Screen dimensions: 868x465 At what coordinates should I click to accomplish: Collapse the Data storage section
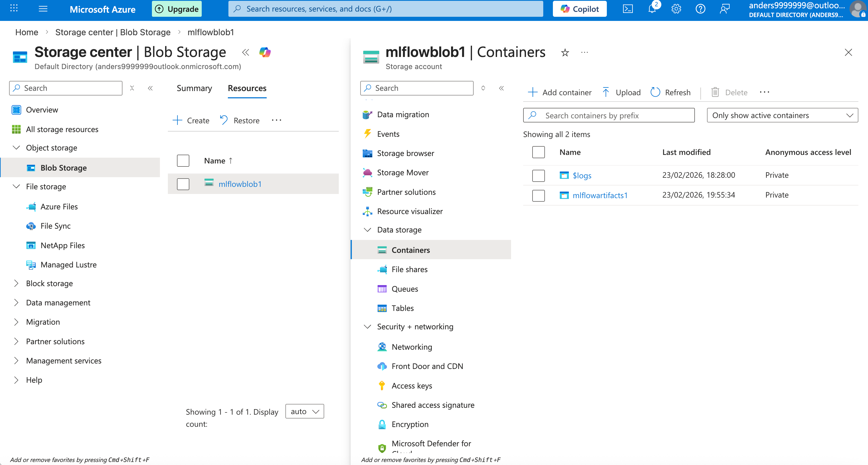(367, 230)
